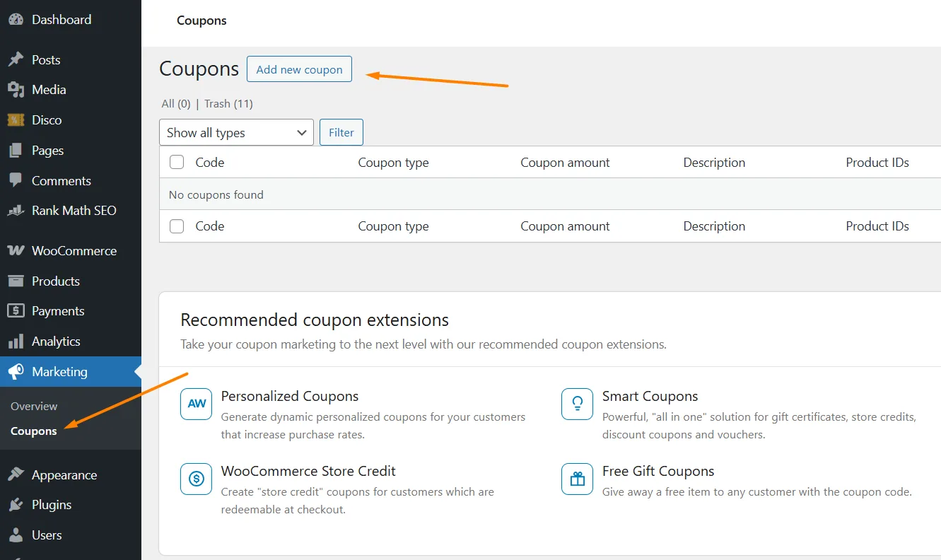
Task: Click the footer Description column title
Action: (714, 226)
